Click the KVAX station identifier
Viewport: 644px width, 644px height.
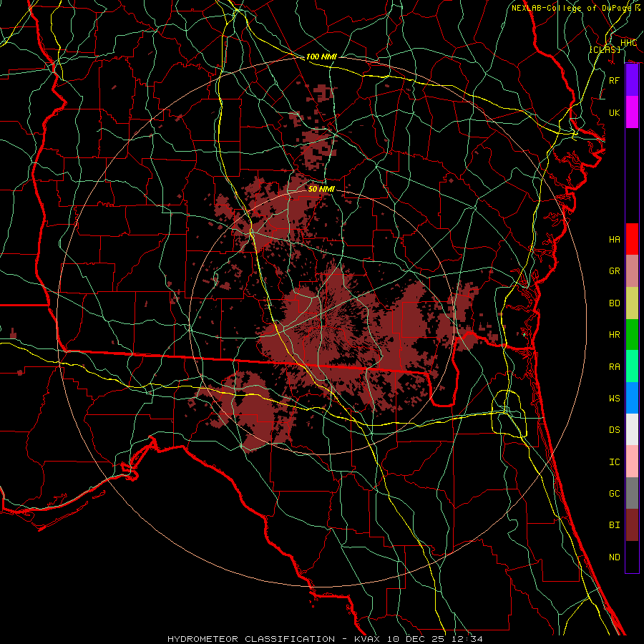coord(369,639)
